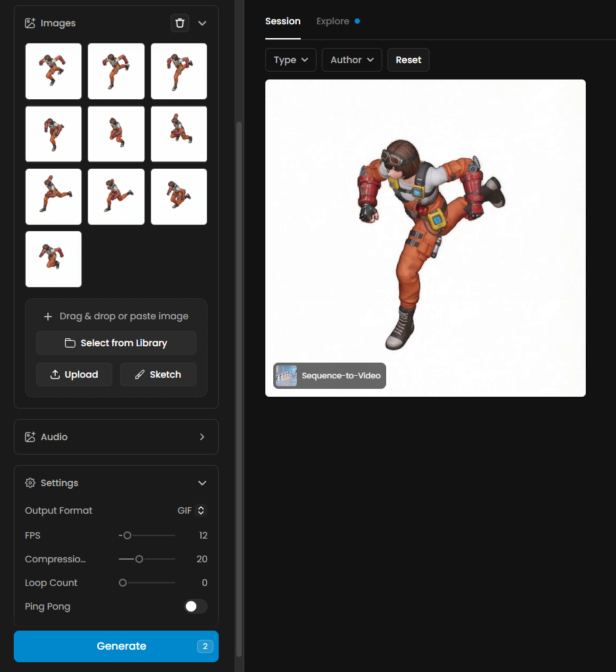Image resolution: width=616 pixels, height=672 pixels.
Task: Expand the Audio section arrow
Action: point(202,437)
